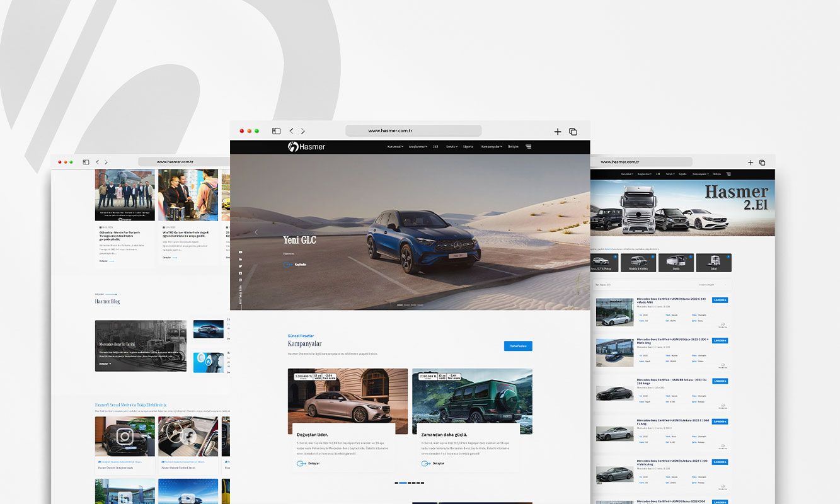Click the Kampanyalar carousel pagination dots
The height and width of the screenshot is (504, 840).
[410, 483]
